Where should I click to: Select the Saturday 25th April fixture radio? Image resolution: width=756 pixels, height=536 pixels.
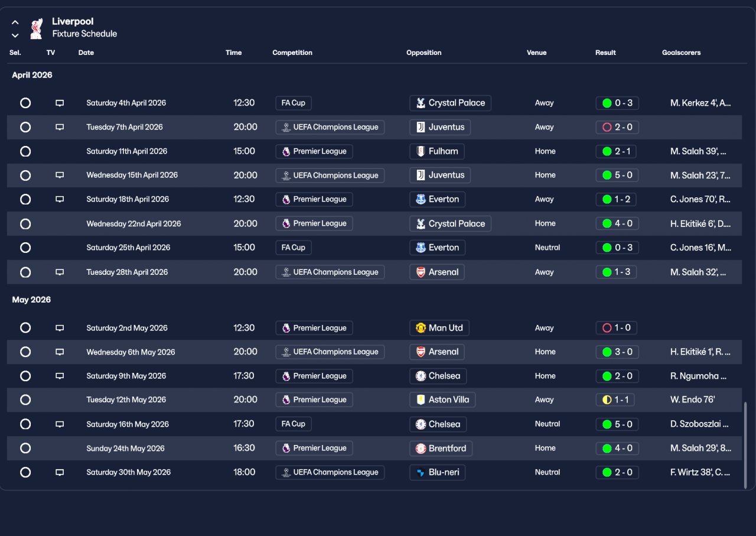[25, 248]
